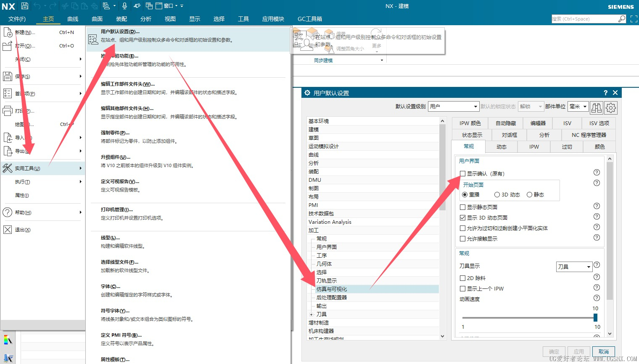Open NC 程序管理器 tab
Screen dimensions: 639x364
(589, 135)
